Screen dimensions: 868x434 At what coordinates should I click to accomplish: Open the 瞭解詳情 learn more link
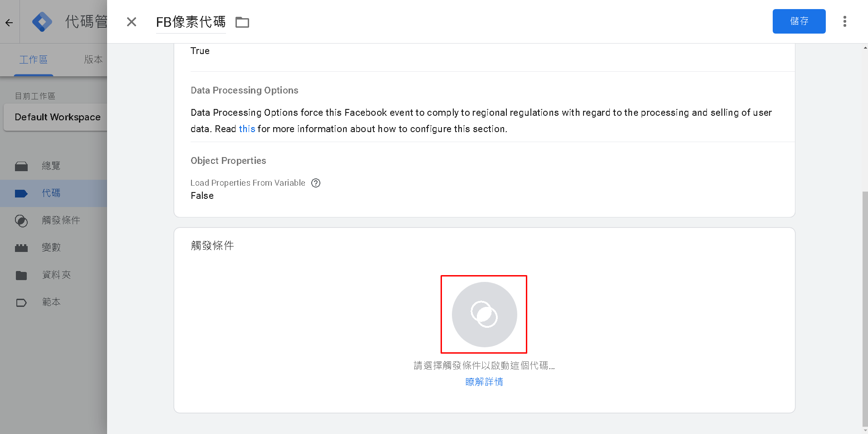[484, 382]
